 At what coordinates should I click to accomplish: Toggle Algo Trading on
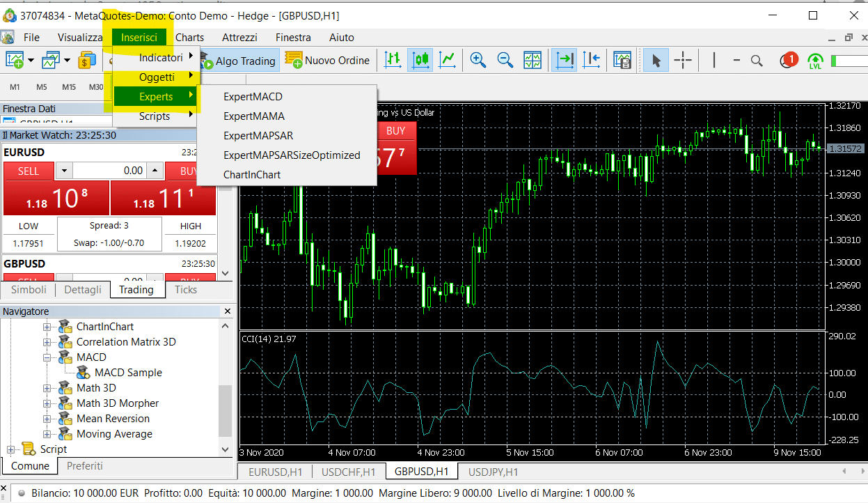point(239,61)
